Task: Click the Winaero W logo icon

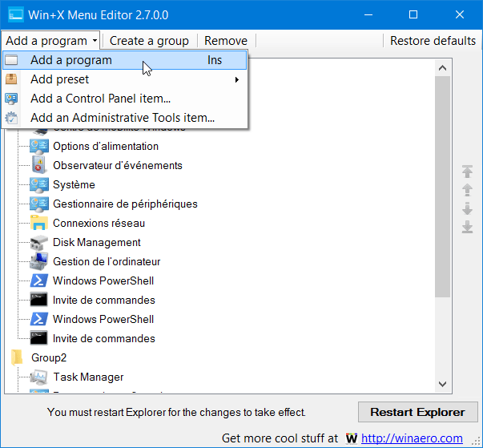Action: click(x=352, y=438)
